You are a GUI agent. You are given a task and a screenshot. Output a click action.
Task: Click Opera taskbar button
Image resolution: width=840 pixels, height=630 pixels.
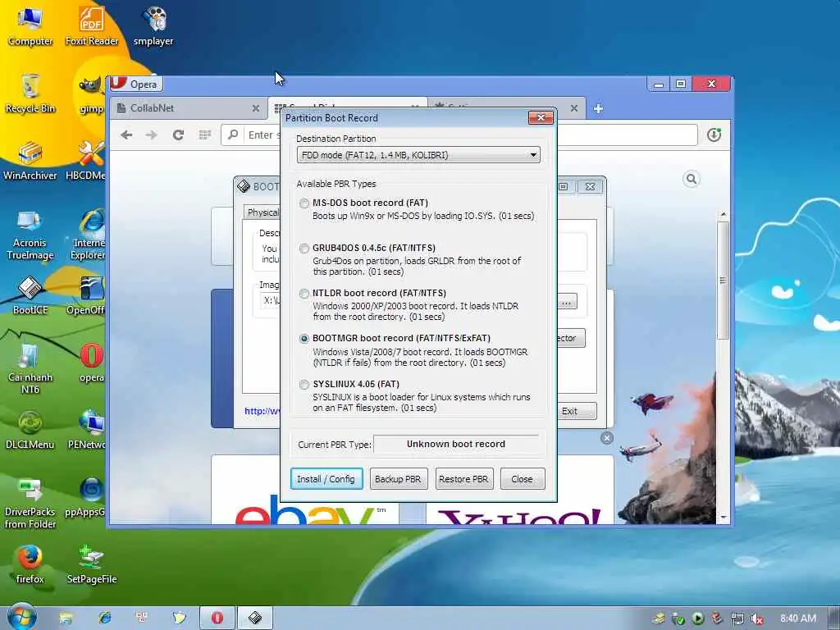(217, 618)
